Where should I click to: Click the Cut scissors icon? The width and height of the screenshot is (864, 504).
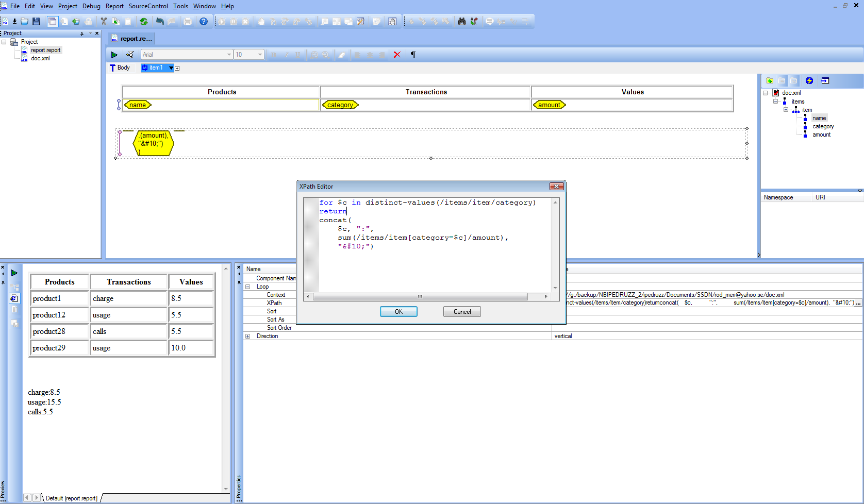pos(104,22)
